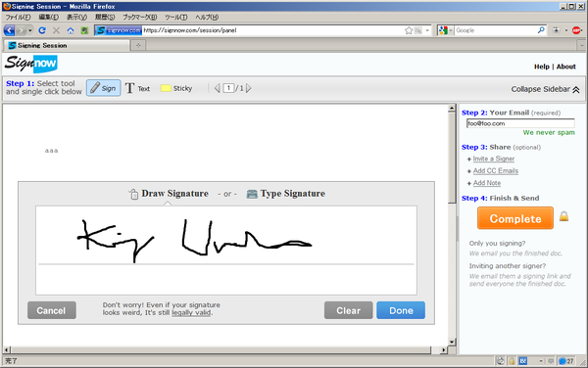The height and width of the screenshot is (368, 588).
Task: Go back with the browser Back arrow
Action: pos(9,30)
